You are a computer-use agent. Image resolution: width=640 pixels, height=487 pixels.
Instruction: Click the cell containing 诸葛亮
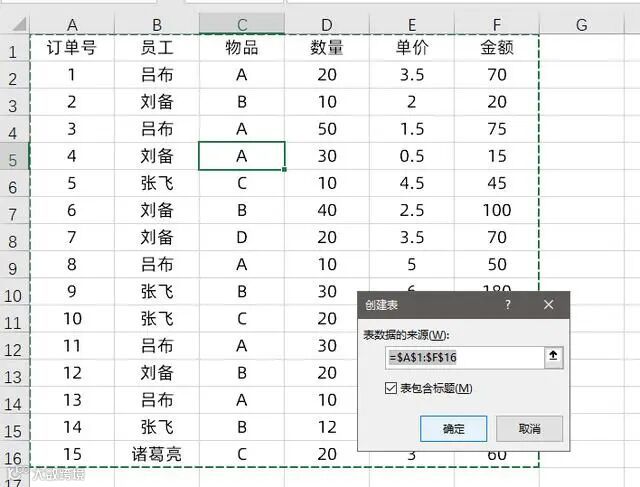point(157,454)
